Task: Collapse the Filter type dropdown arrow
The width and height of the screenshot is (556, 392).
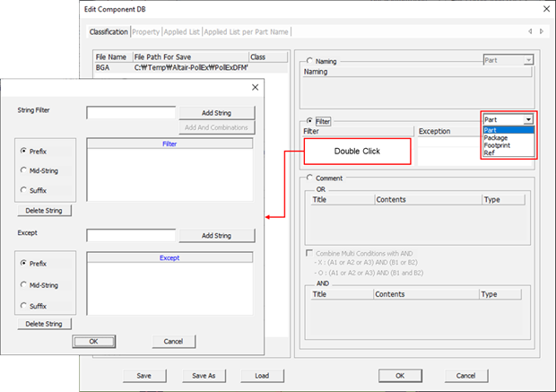Action: (x=529, y=118)
